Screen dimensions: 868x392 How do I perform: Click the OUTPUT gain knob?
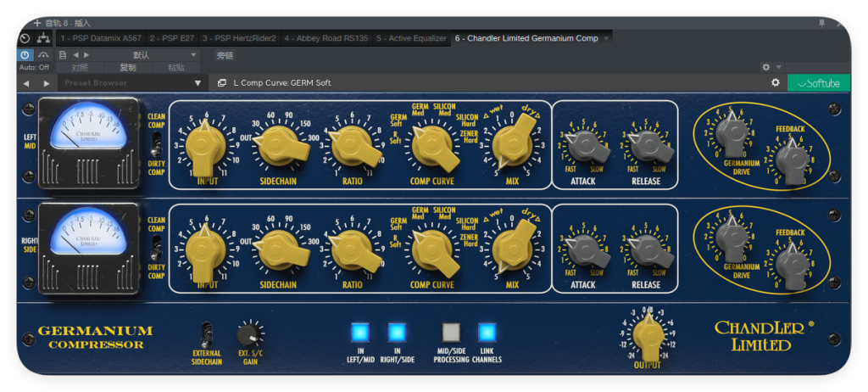pyautogui.click(x=648, y=336)
